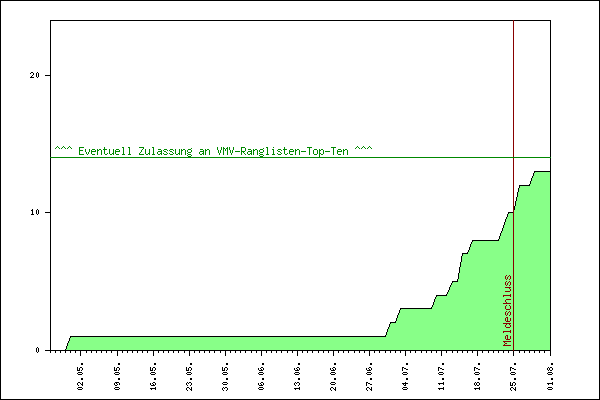
Task: Click the x-axis date '23.05.'
Action: [x=189, y=377]
